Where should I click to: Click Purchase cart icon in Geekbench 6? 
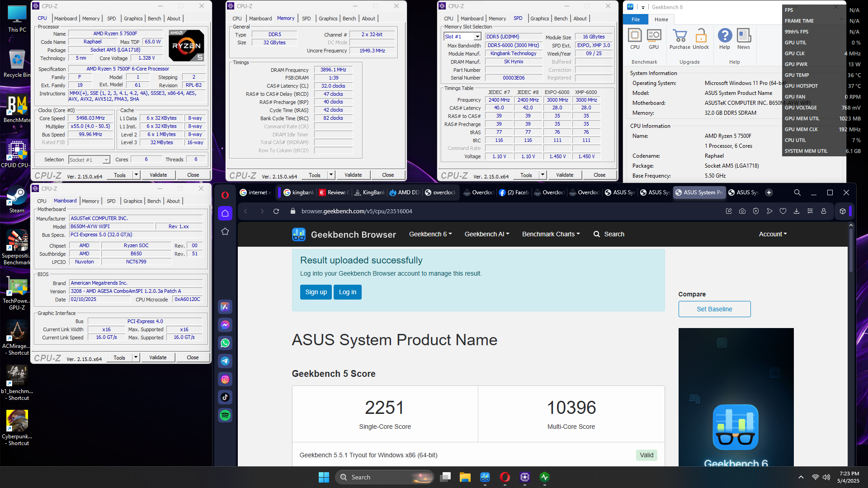679,39
